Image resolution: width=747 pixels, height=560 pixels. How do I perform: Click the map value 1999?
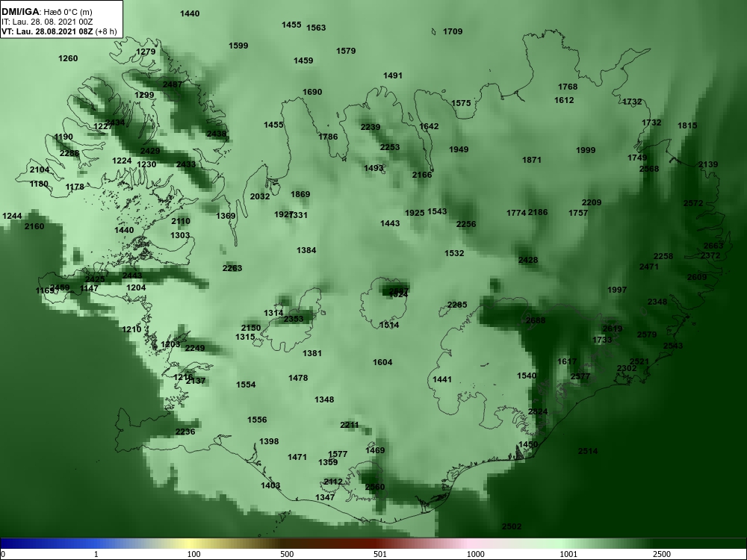(x=586, y=150)
